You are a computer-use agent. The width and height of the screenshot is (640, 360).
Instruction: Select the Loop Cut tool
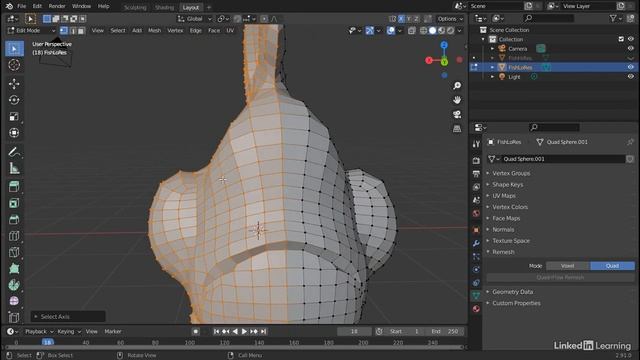point(14,236)
